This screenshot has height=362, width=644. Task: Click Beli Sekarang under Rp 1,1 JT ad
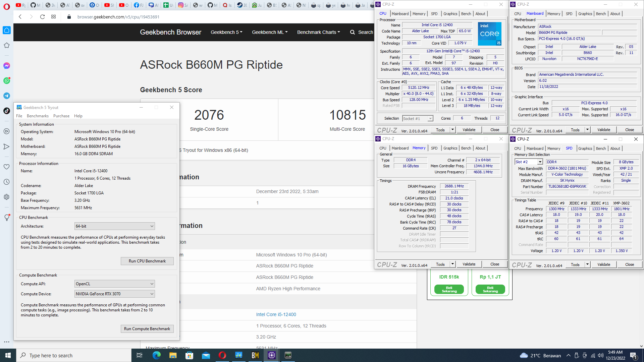click(490, 289)
